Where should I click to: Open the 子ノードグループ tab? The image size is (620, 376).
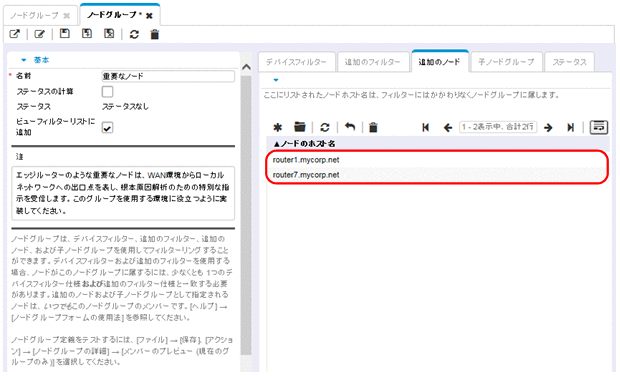click(506, 62)
